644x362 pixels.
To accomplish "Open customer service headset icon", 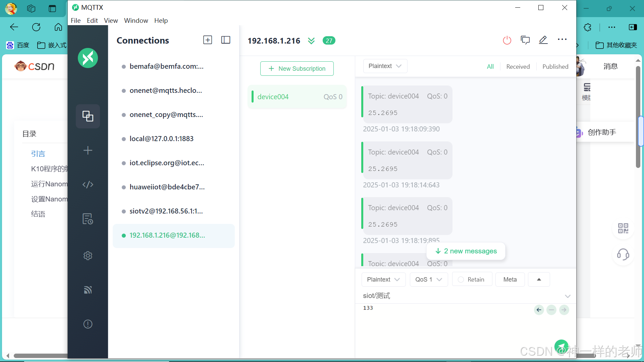I will 623,254.
